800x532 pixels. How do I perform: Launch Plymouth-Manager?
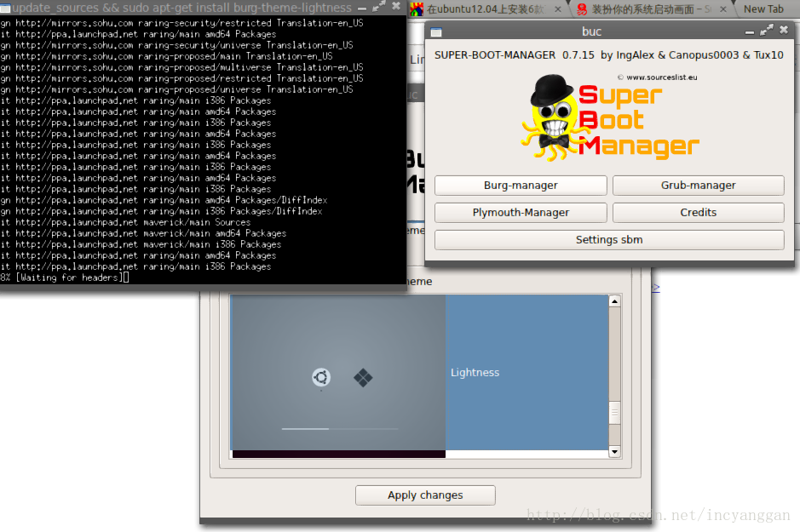[521, 213]
